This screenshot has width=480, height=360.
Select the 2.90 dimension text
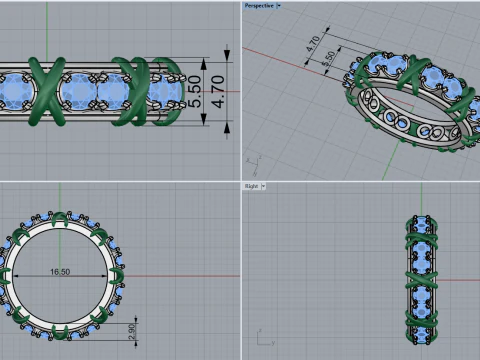[x=132, y=332]
